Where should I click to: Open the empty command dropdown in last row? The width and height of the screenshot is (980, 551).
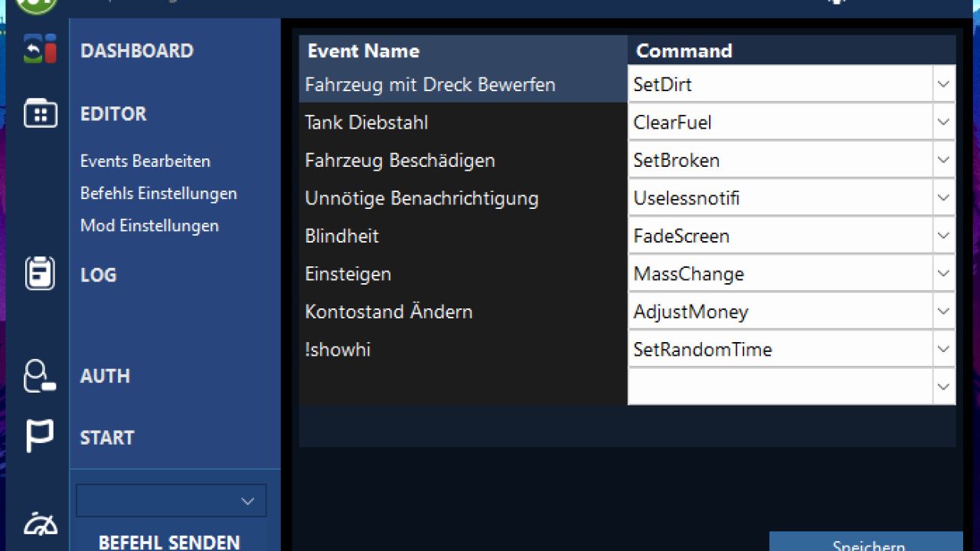943,387
